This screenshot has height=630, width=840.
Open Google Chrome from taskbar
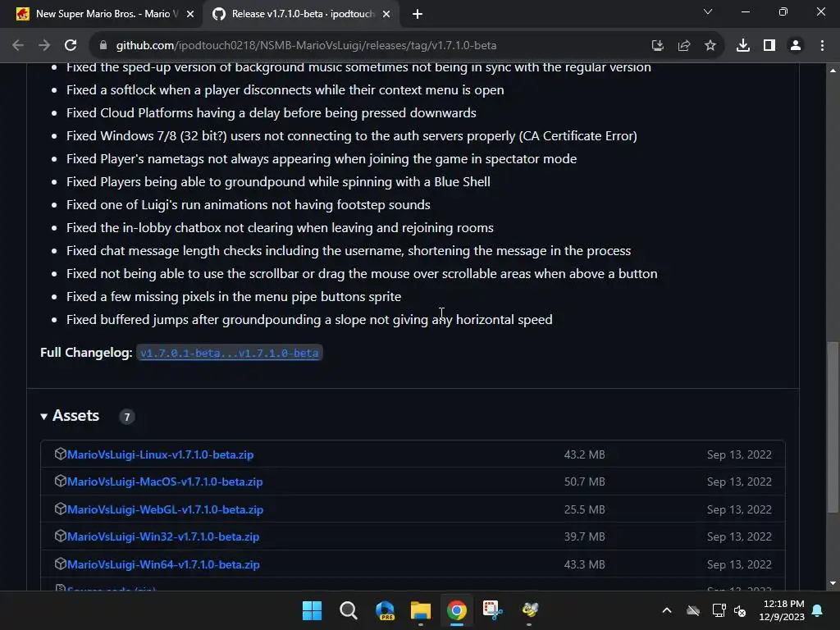(x=456, y=610)
